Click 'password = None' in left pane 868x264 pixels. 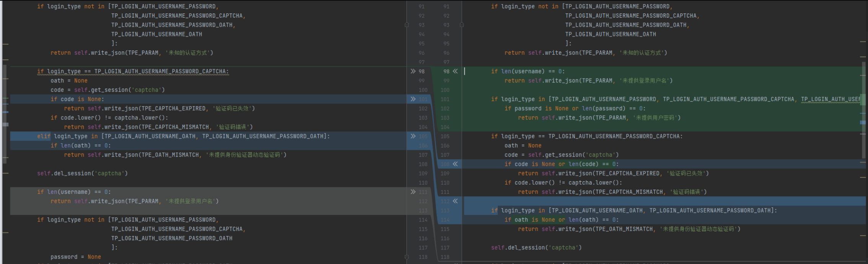tap(76, 257)
